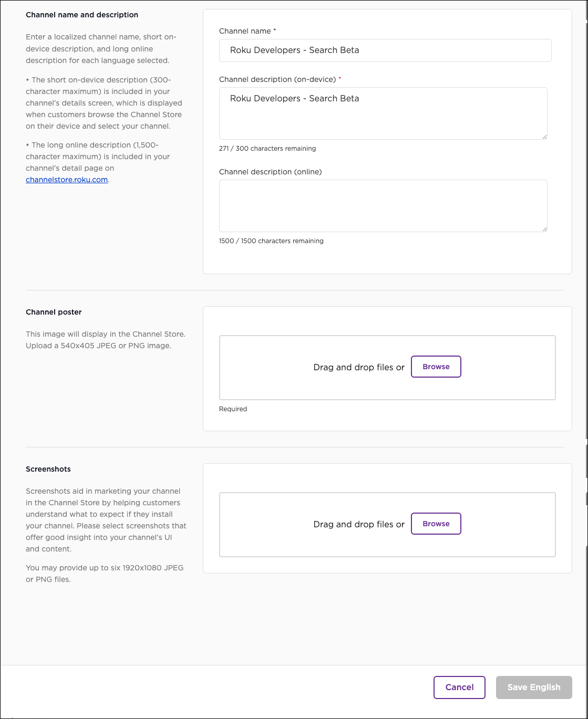
Task: Click the Channel name input field
Action: pos(385,50)
